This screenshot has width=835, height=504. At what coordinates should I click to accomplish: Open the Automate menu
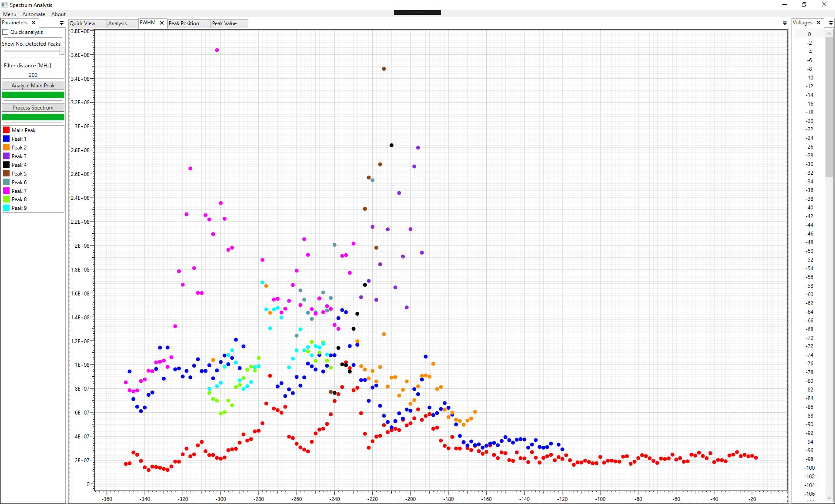pos(33,14)
